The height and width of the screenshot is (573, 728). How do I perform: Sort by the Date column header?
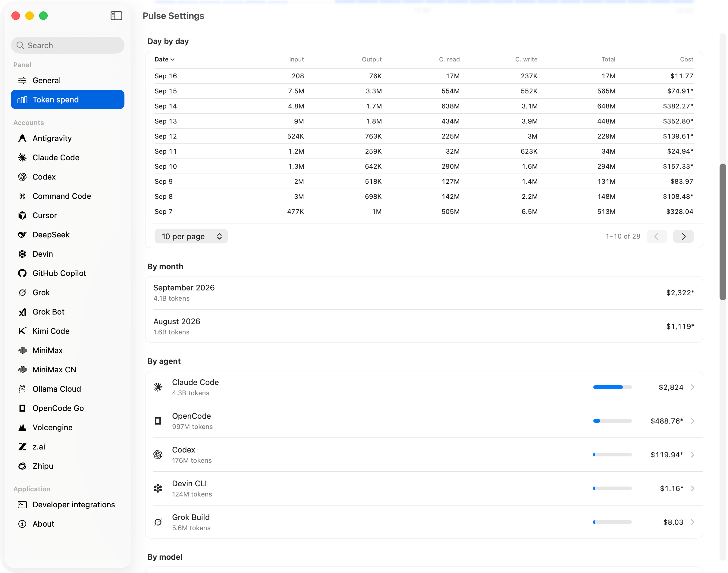(x=165, y=59)
